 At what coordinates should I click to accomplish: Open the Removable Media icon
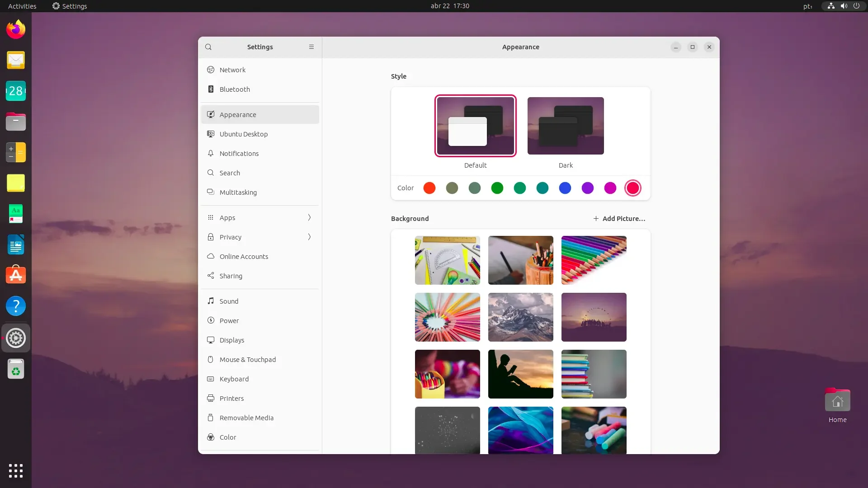point(211,418)
